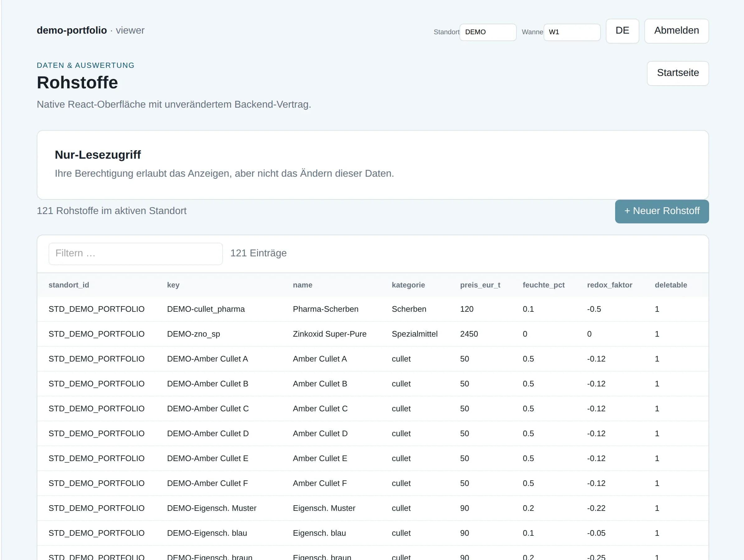Sort by the name column header
Image resolution: width=744 pixels, height=560 pixels.
pyautogui.click(x=302, y=285)
